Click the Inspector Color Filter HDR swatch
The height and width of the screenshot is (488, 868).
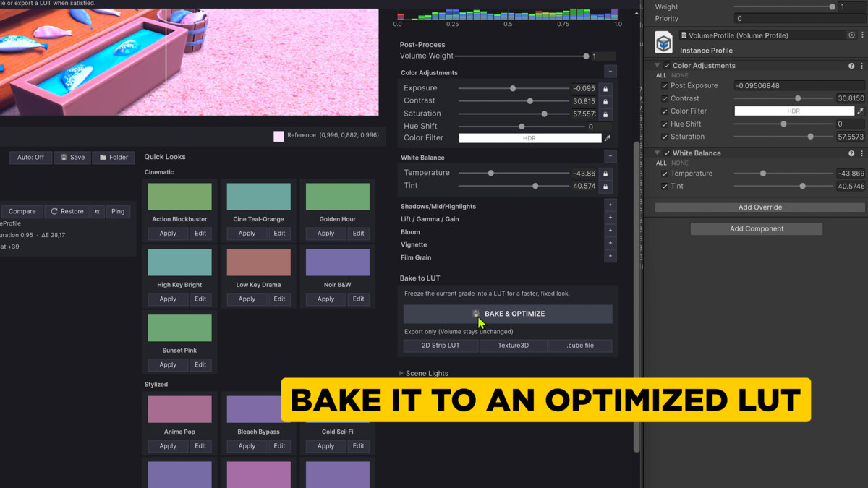[793, 111]
